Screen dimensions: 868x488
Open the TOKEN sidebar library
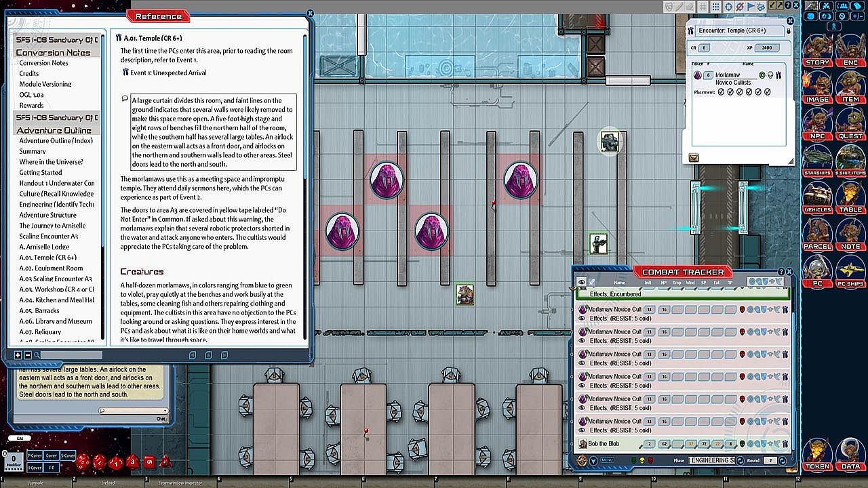817,453
